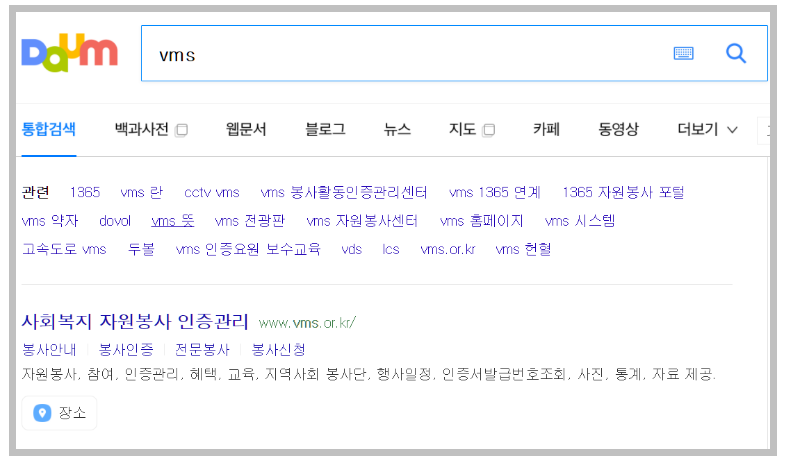Click the magnifier search icon

click(736, 53)
